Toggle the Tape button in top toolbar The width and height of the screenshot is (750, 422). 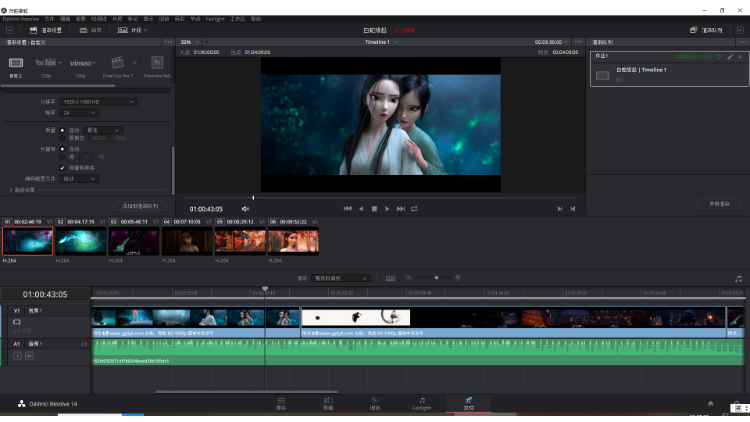(90, 30)
